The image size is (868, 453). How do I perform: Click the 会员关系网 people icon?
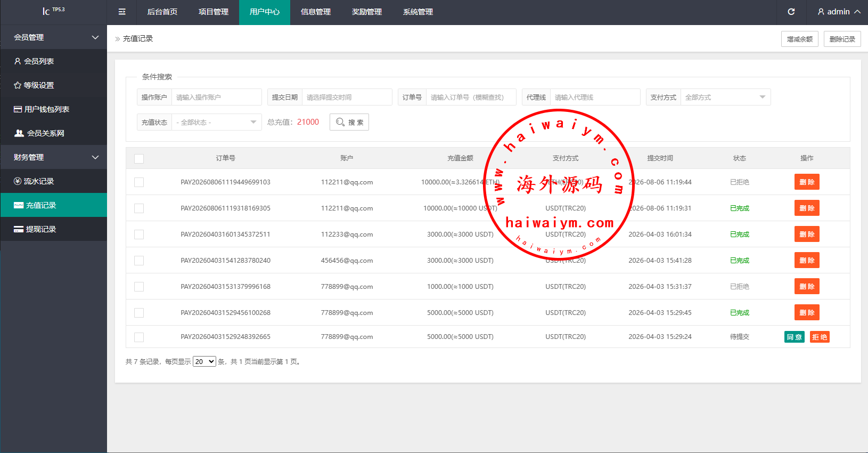[19, 133]
